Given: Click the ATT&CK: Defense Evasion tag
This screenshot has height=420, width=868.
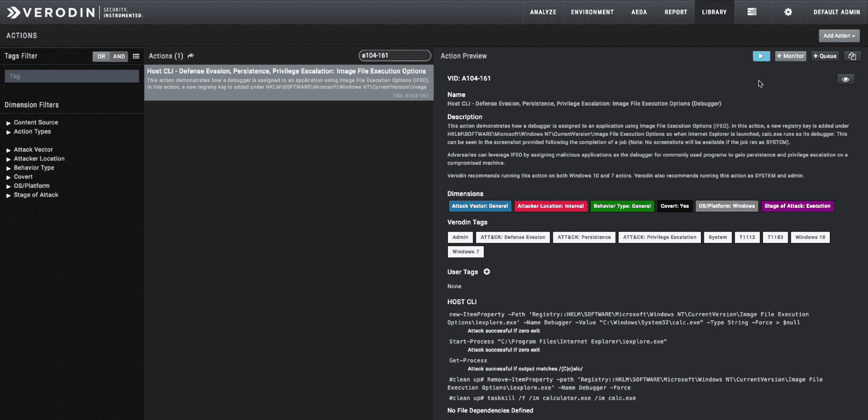Looking at the screenshot, I should tap(513, 237).
